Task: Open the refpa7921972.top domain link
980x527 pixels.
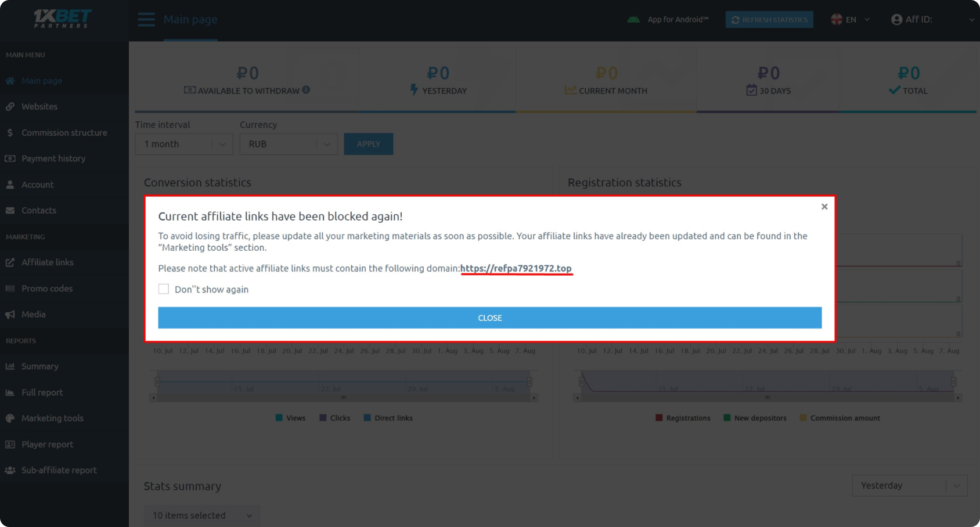Action: point(516,268)
